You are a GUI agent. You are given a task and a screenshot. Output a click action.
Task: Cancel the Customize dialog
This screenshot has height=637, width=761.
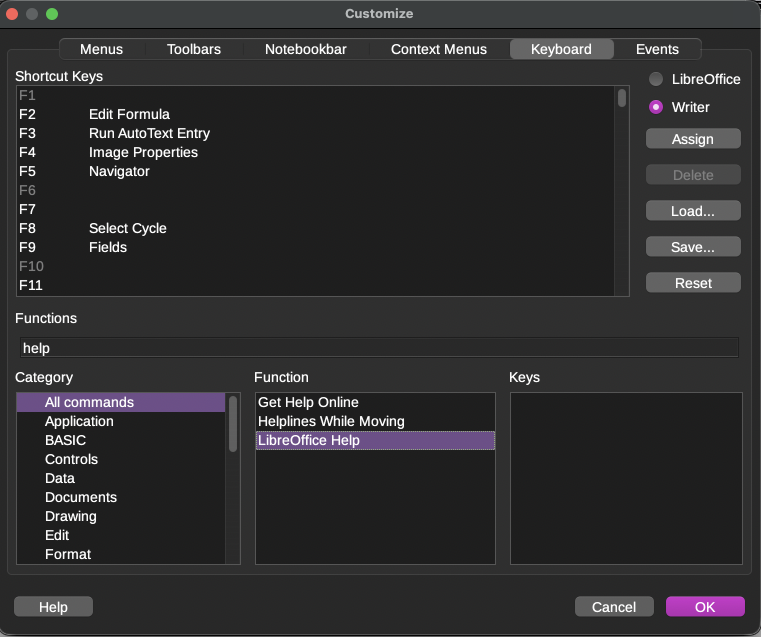click(614, 607)
